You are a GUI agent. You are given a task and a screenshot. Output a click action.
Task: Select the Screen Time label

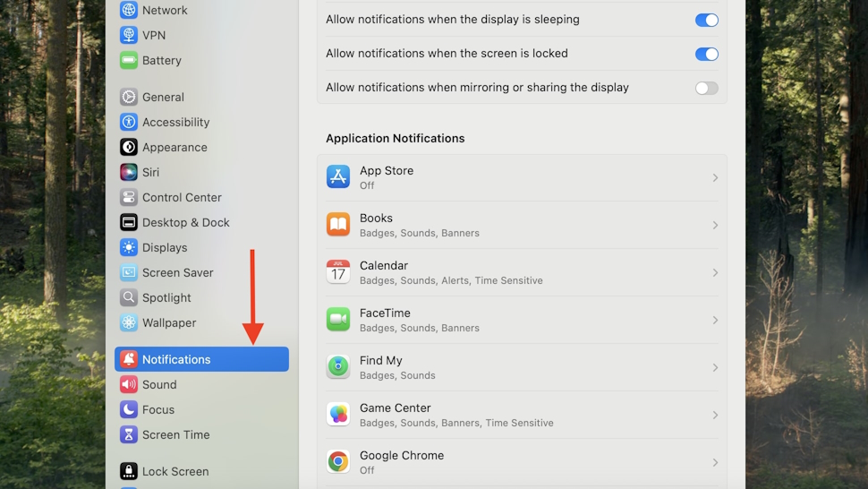pos(176,434)
